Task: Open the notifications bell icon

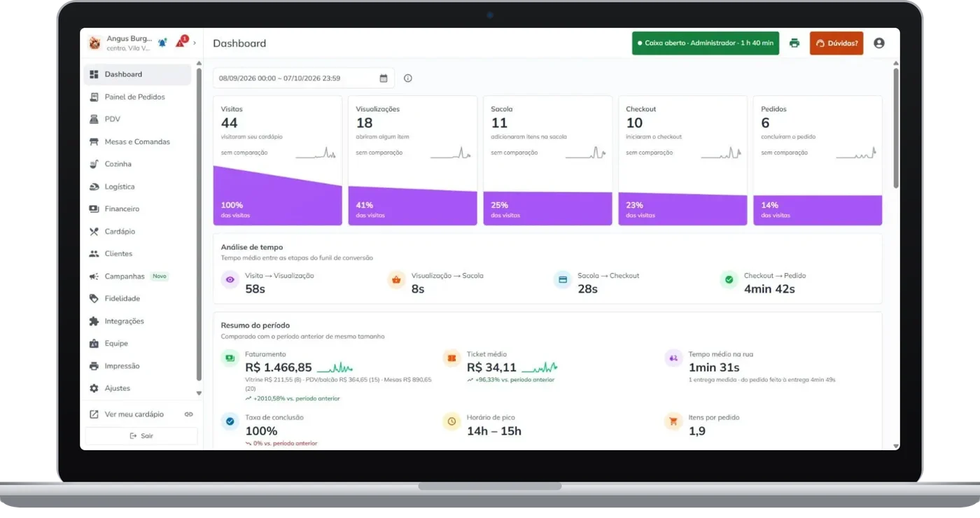Action: (162, 43)
